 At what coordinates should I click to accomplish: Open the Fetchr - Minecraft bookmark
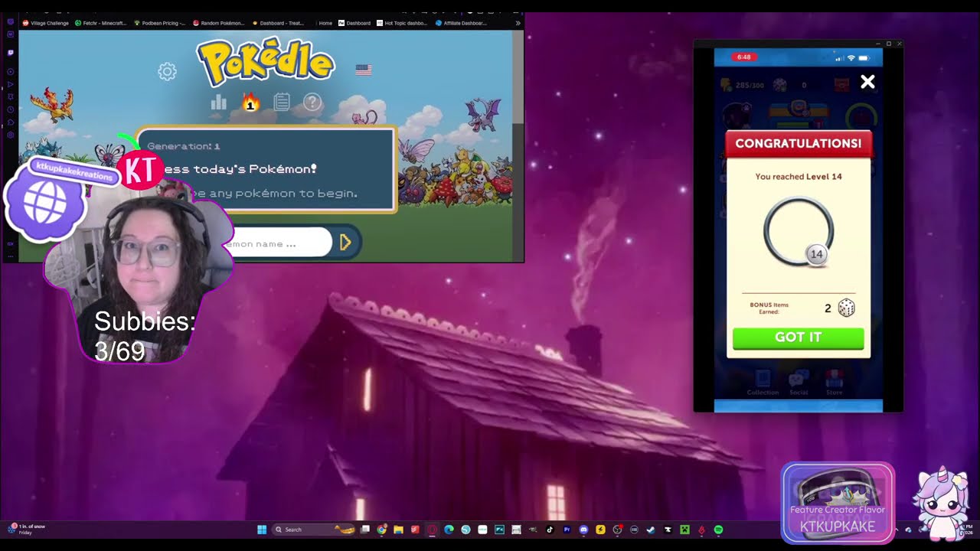coord(101,23)
